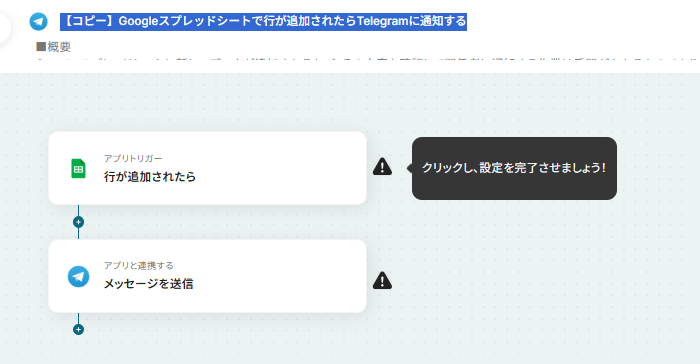Click the アプリトリガー label

pos(133,159)
